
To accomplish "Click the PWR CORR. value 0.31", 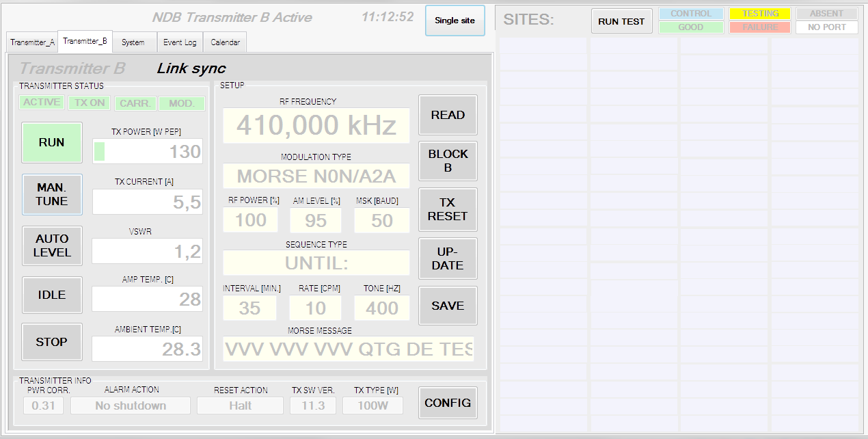I will (44, 405).
